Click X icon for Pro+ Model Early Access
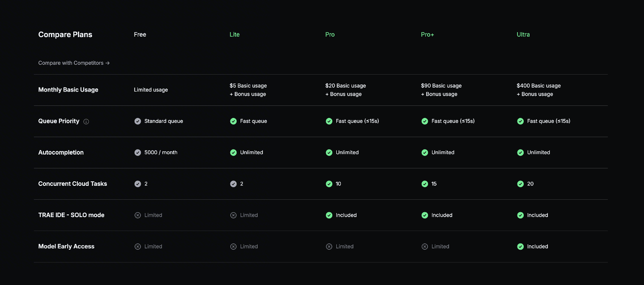The height and width of the screenshot is (285, 644). 425,246
